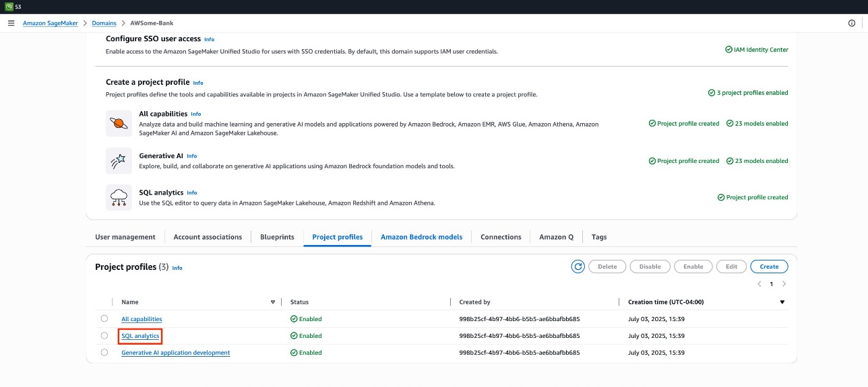Switch to the Blueprints tab

point(277,237)
